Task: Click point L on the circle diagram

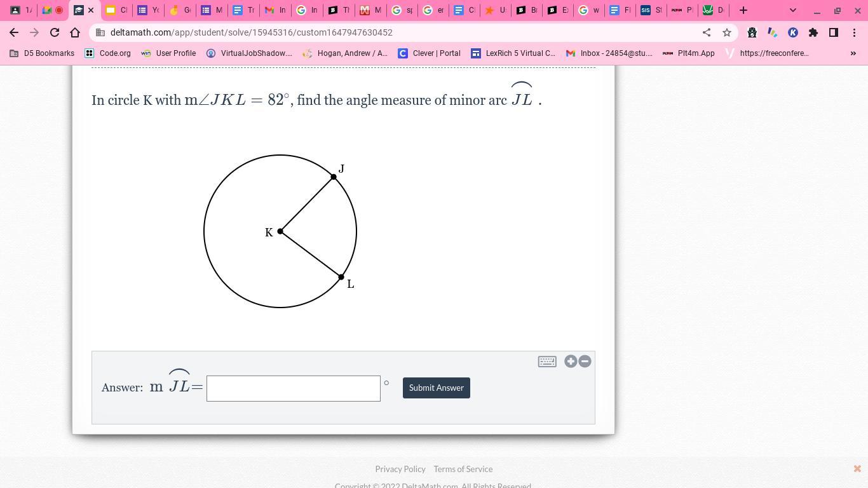Action: click(x=341, y=277)
